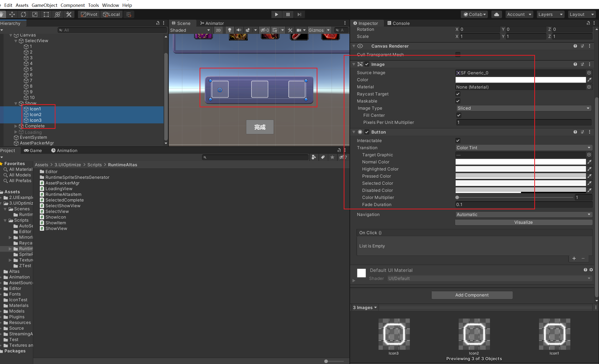Toggle scene effects icon
This screenshot has width=599, height=364.
(x=248, y=30)
